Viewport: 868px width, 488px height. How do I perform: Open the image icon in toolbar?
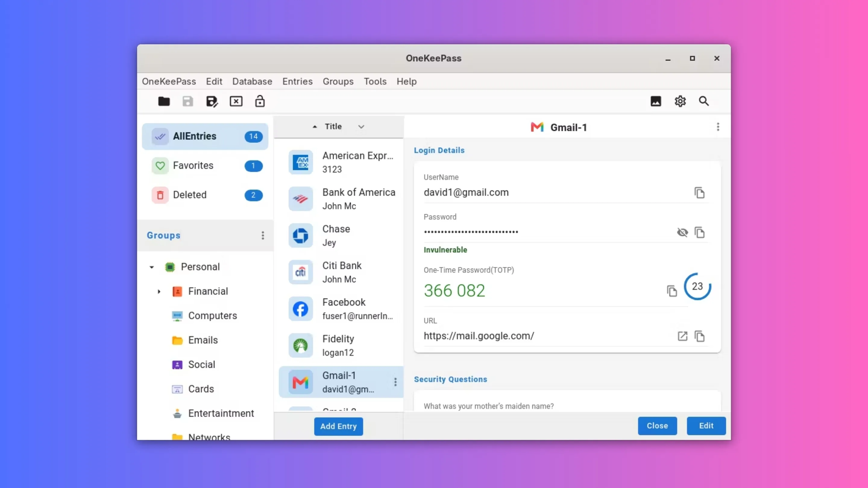tap(656, 101)
